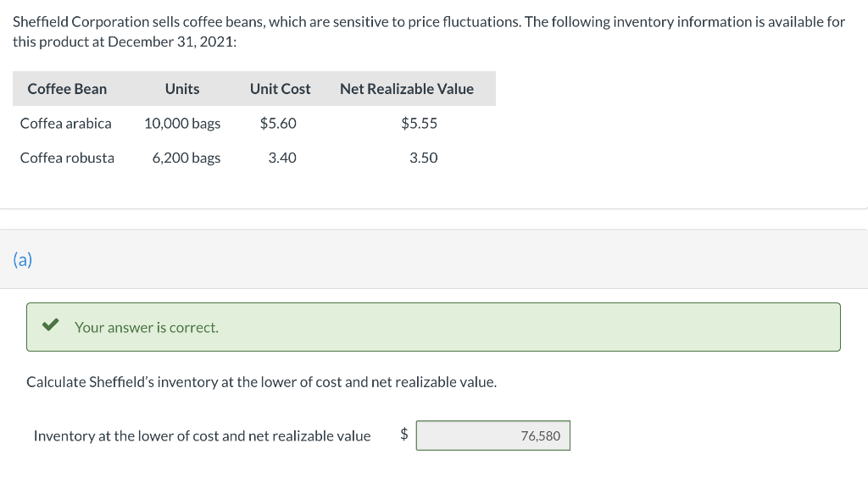Click the green checkmark icon
This screenshot has width=868, height=499.
50,326
